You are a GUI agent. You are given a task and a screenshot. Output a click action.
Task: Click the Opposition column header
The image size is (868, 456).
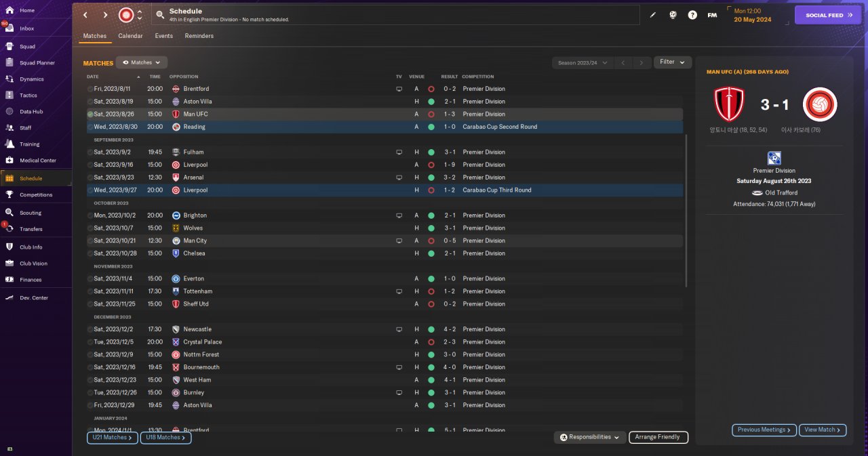pos(184,77)
